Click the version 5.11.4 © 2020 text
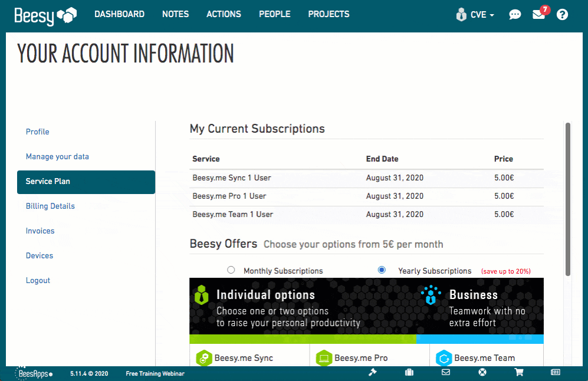The width and height of the screenshot is (588, 381). [x=89, y=373]
